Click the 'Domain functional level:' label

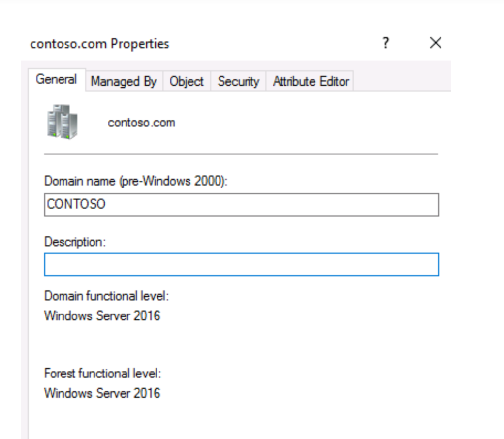tap(107, 296)
